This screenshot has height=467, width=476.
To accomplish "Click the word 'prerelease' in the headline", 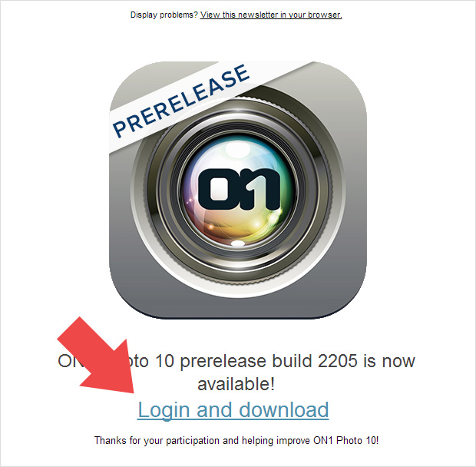I will click(223, 362).
